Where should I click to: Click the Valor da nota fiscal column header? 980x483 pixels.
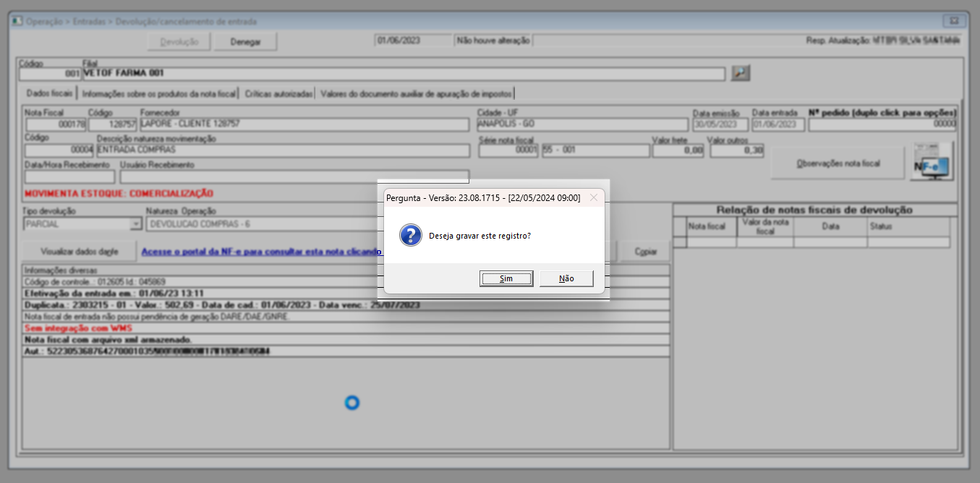coord(764,226)
